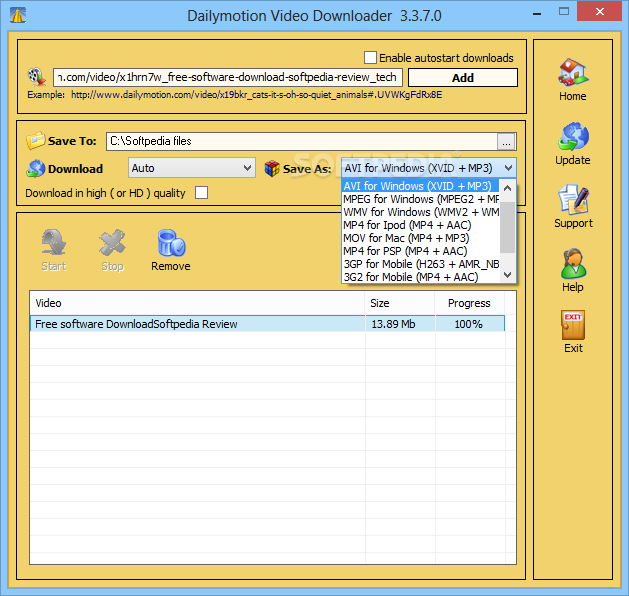Screen dimensions: 629x596
Task: Click the Start download icon
Action: pos(54,242)
